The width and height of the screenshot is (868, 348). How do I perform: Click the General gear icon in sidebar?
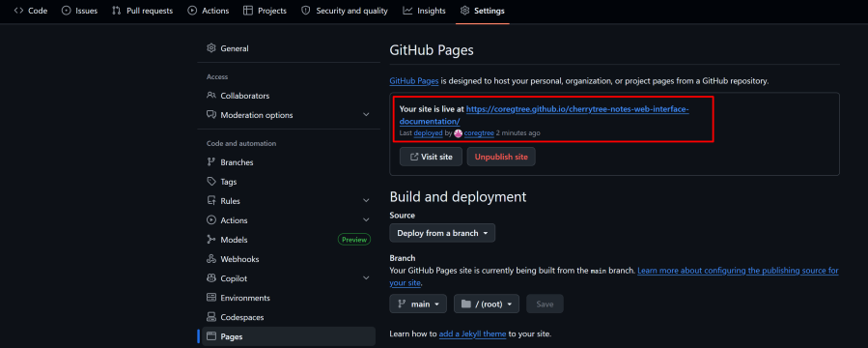coord(210,48)
